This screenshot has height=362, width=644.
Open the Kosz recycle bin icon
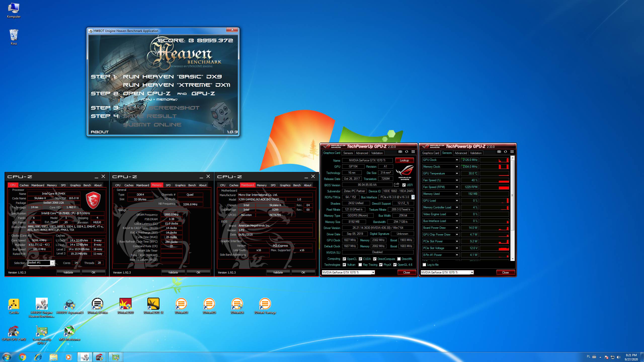pos(14,37)
